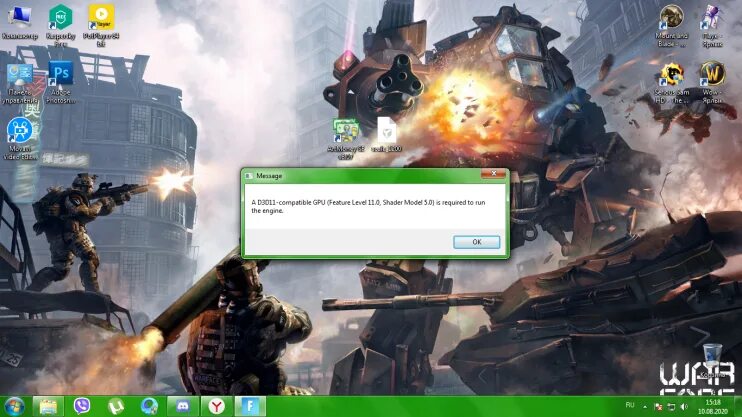Screen dimensions: 742x417
Task: Open the Windows Start menu orb
Action: 14,406
